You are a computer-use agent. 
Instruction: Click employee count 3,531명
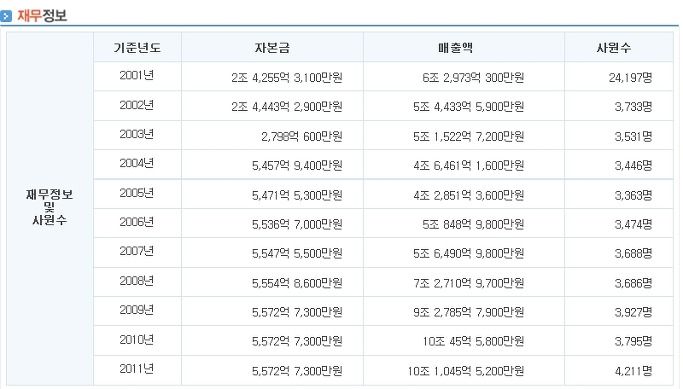point(633,136)
